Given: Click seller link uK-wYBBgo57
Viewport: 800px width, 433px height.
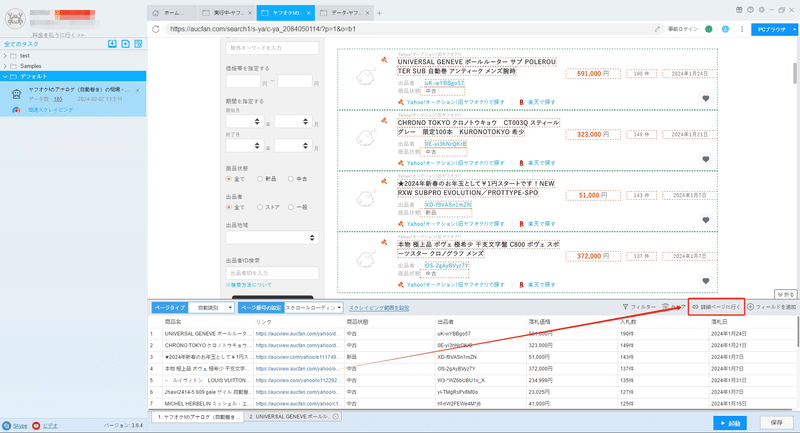Looking at the screenshot, I should [x=444, y=83].
